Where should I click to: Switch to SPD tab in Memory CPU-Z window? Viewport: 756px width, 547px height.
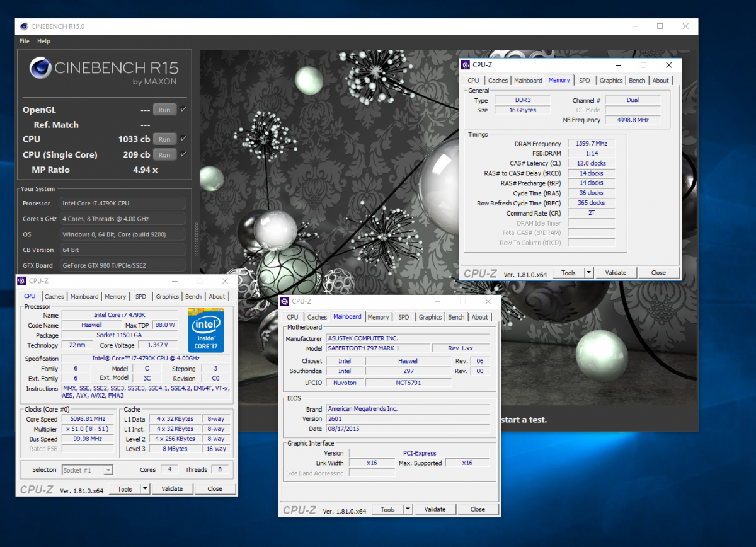585,81
